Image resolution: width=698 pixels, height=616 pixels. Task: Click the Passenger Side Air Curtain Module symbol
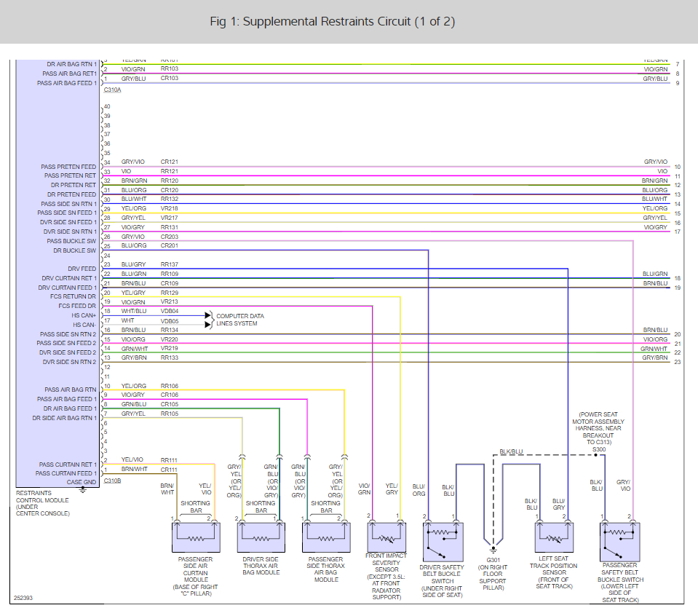pyautogui.click(x=196, y=537)
